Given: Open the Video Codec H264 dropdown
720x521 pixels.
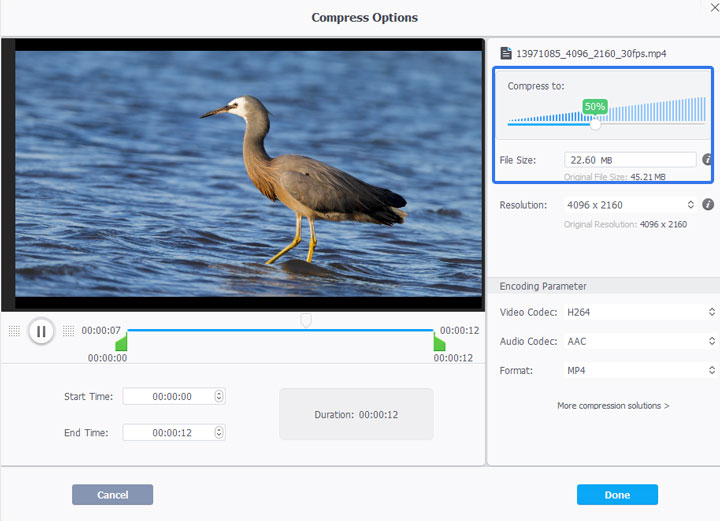Looking at the screenshot, I should [641, 312].
